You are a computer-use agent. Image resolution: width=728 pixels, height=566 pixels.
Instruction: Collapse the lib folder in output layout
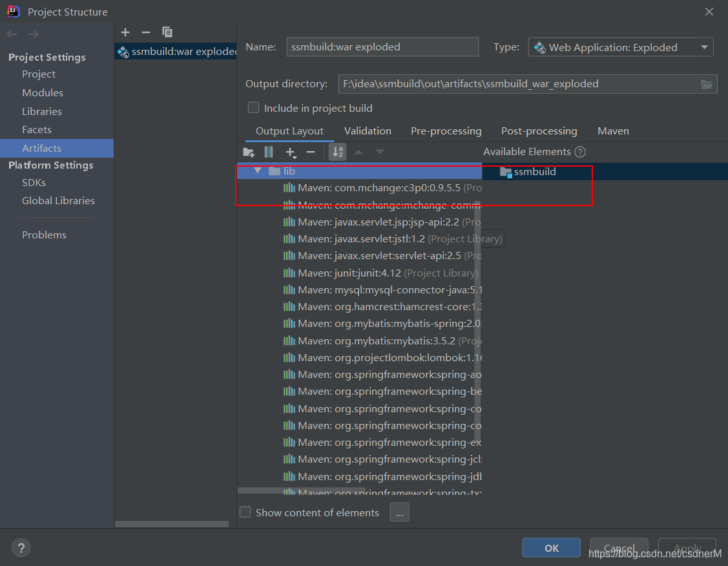click(x=258, y=171)
